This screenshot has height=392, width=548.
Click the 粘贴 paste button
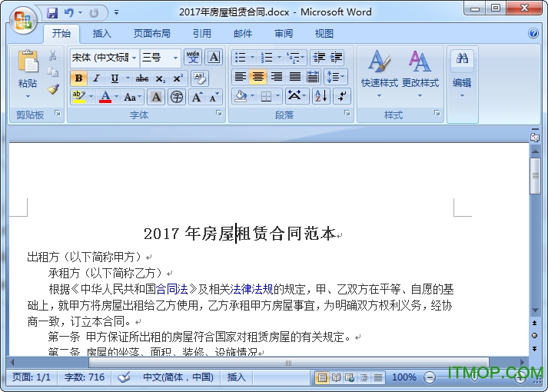click(28, 73)
